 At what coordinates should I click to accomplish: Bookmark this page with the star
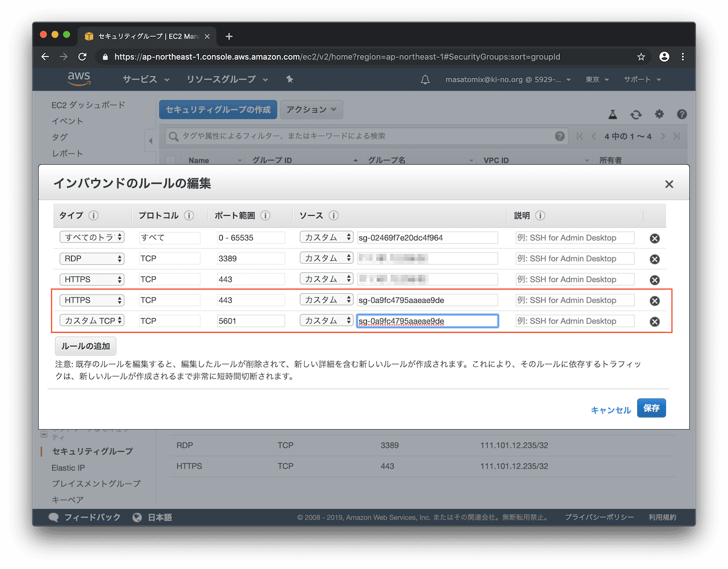(641, 57)
